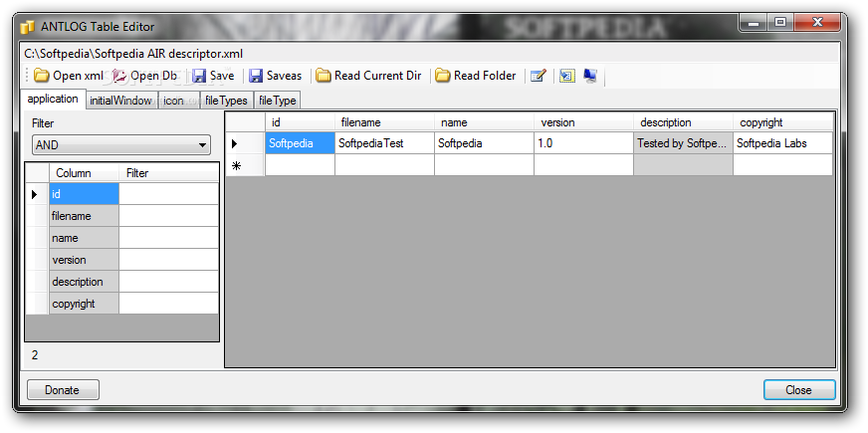Click the Column header in filter grid
868x433 pixels.
84,173
